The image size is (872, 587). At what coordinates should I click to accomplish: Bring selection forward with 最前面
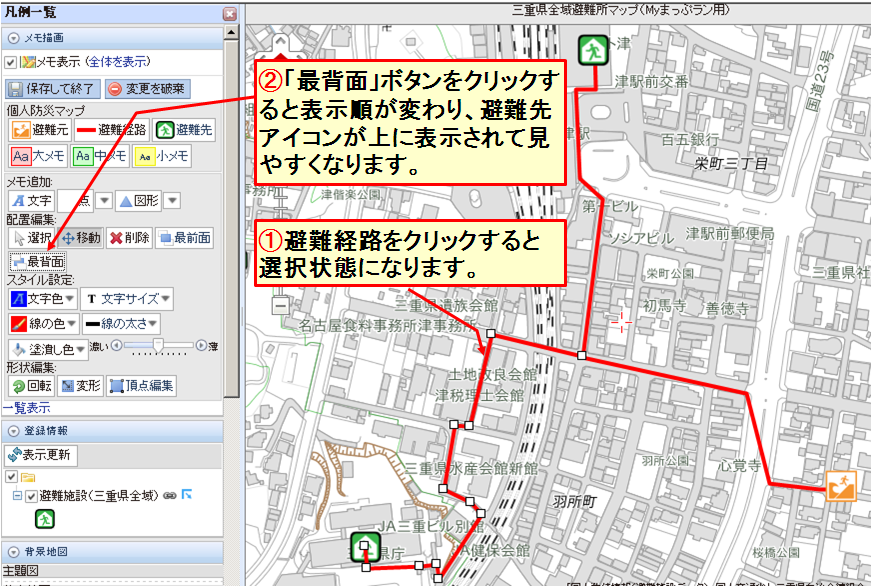click(185, 238)
